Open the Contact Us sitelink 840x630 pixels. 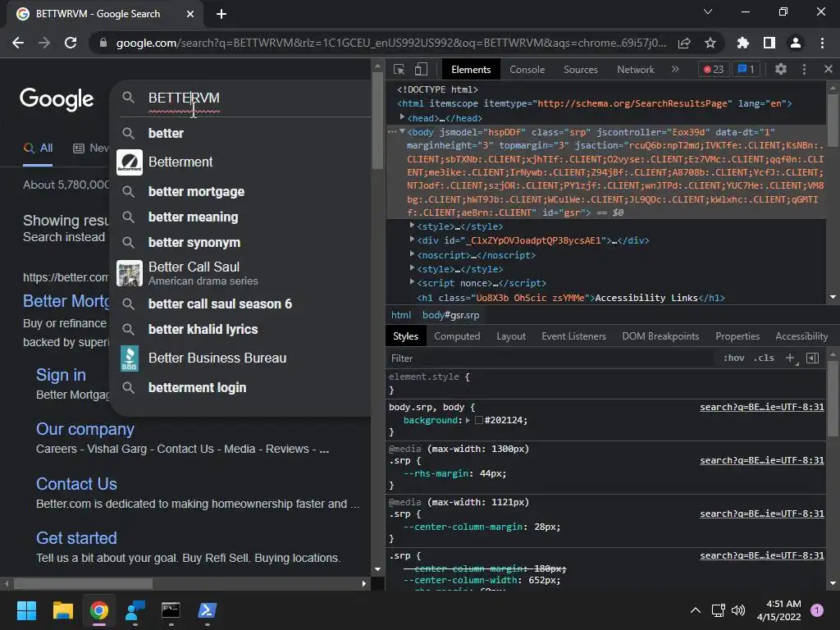pyautogui.click(x=76, y=484)
